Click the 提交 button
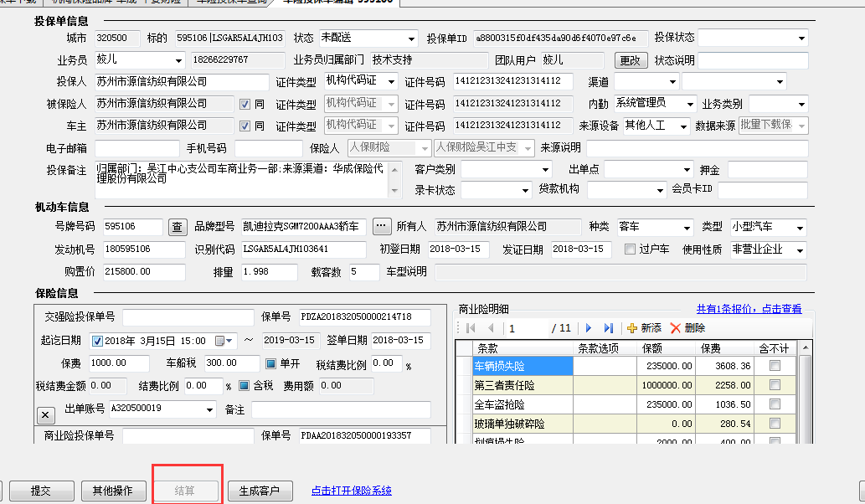865x504 pixels. click(x=41, y=491)
